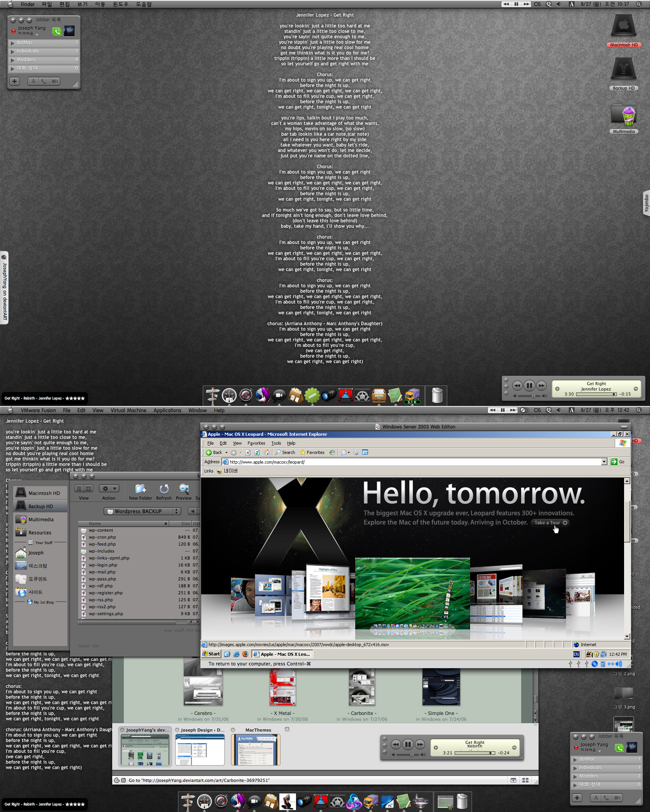
Task: Open Spotlight in the Finder menu bar
Action: (x=639, y=4)
